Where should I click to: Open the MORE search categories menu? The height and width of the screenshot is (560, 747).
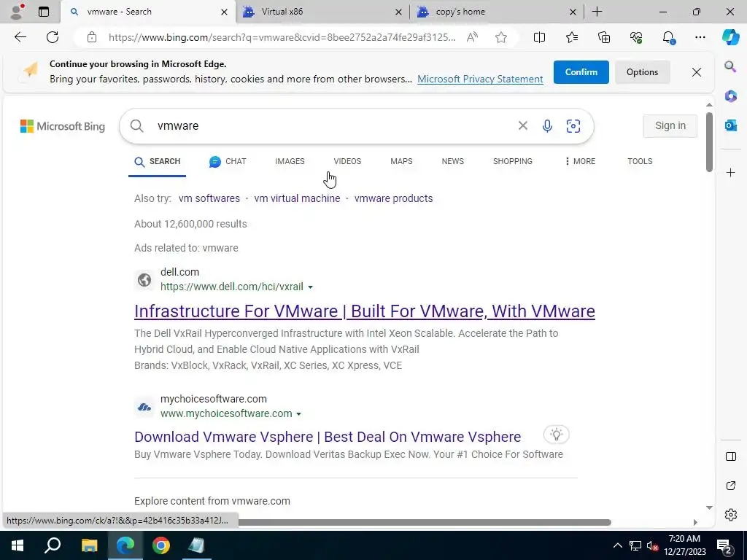pyautogui.click(x=579, y=161)
